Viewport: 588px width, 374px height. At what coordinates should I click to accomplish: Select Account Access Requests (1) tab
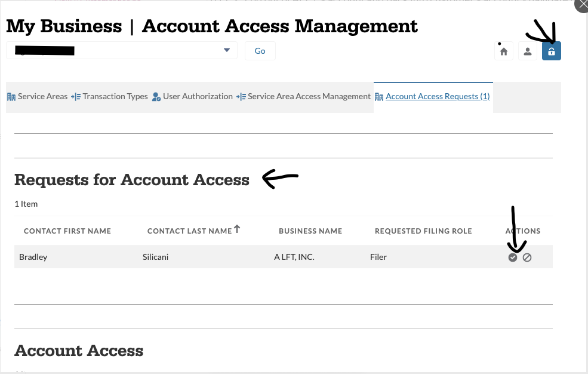pos(432,97)
